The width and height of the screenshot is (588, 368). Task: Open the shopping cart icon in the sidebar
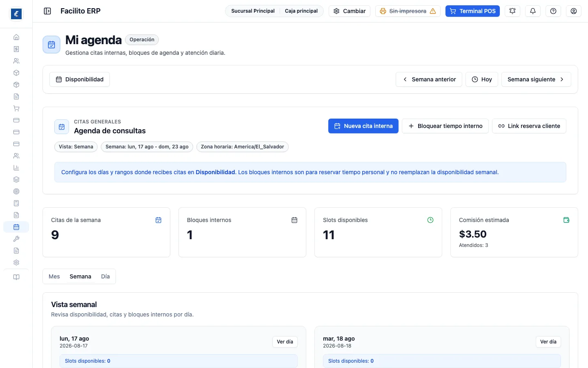(16, 108)
